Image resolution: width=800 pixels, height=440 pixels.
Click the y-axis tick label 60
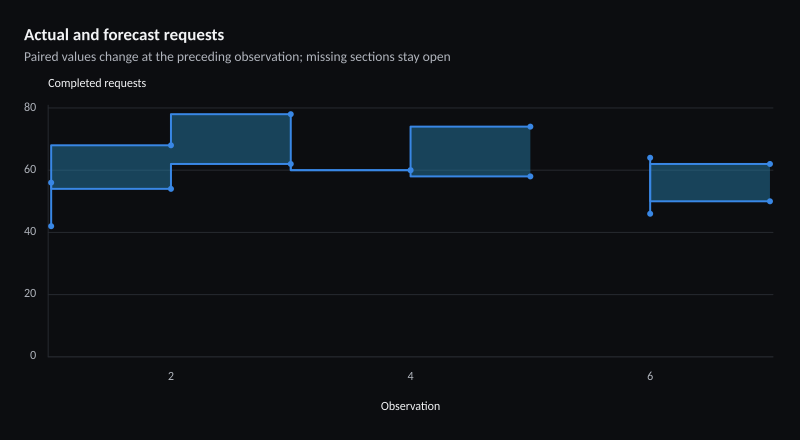click(30, 169)
